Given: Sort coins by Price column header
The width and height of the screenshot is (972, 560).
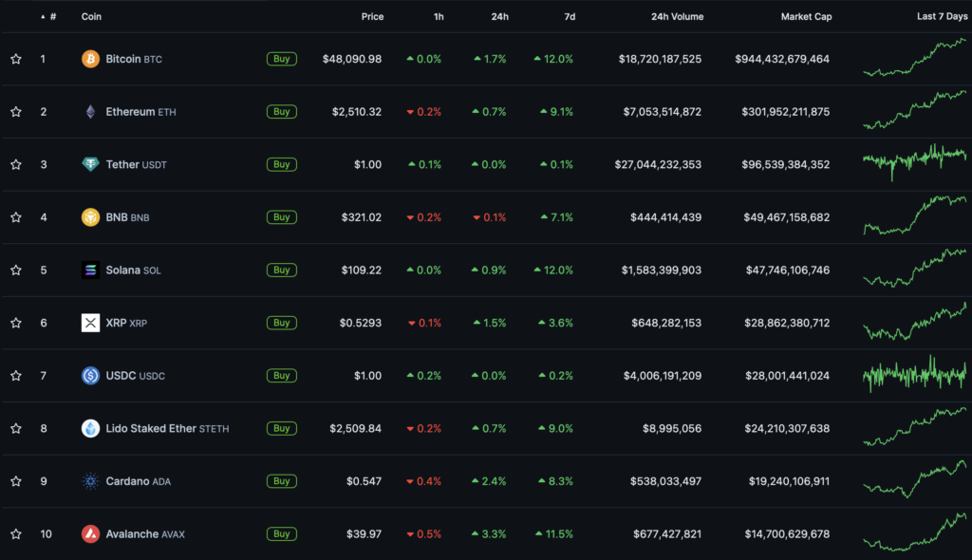Looking at the screenshot, I should point(372,17).
